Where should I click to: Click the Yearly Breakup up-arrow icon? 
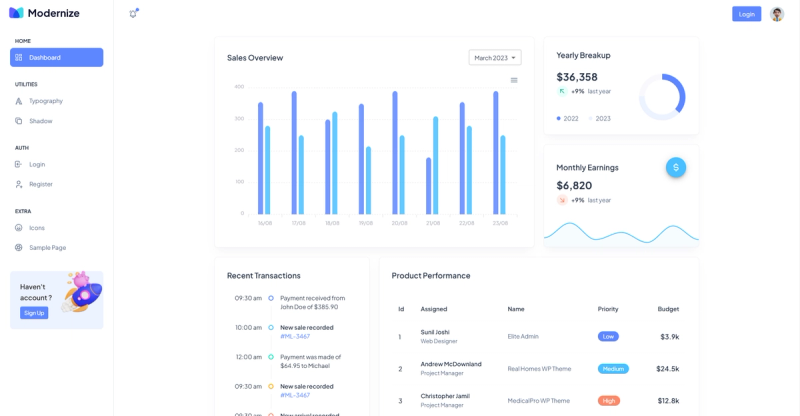[x=562, y=91]
